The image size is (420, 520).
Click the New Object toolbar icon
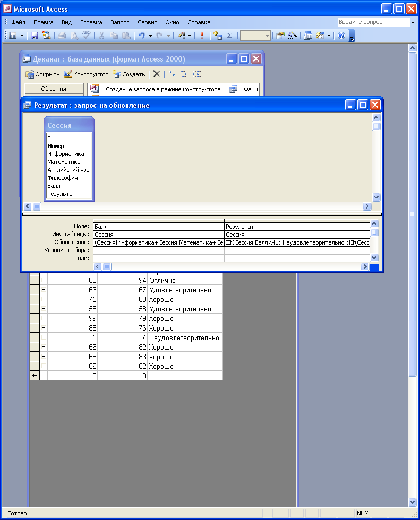320,36
